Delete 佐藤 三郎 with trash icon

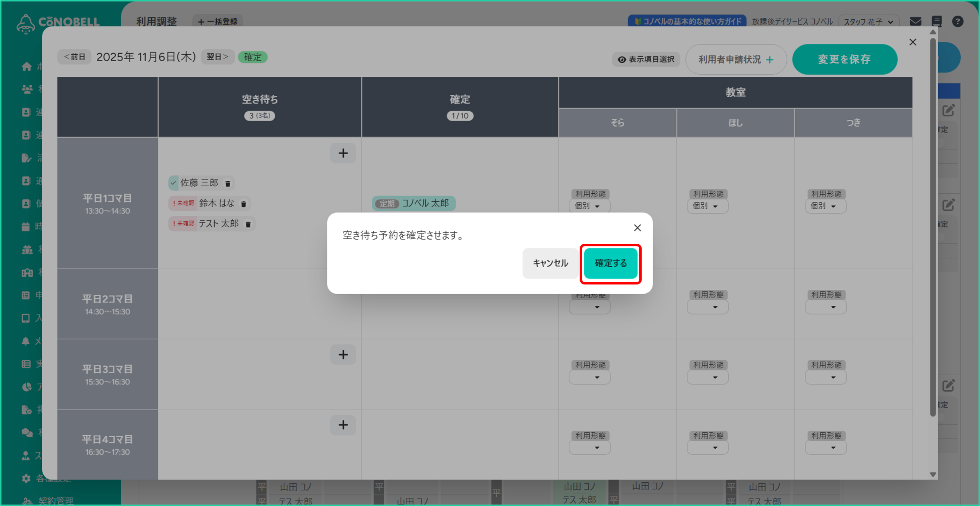point(228,184)
